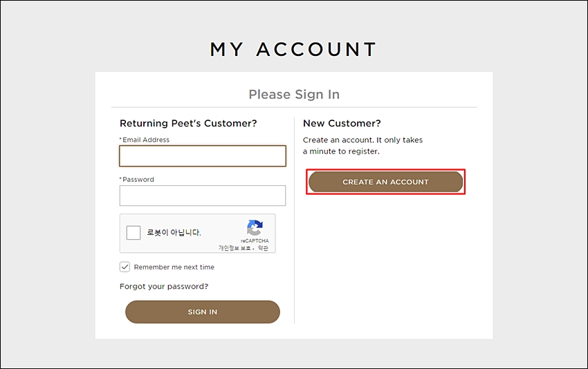
Task: Open the Forgot your password link
Action: tap(164, 286)
